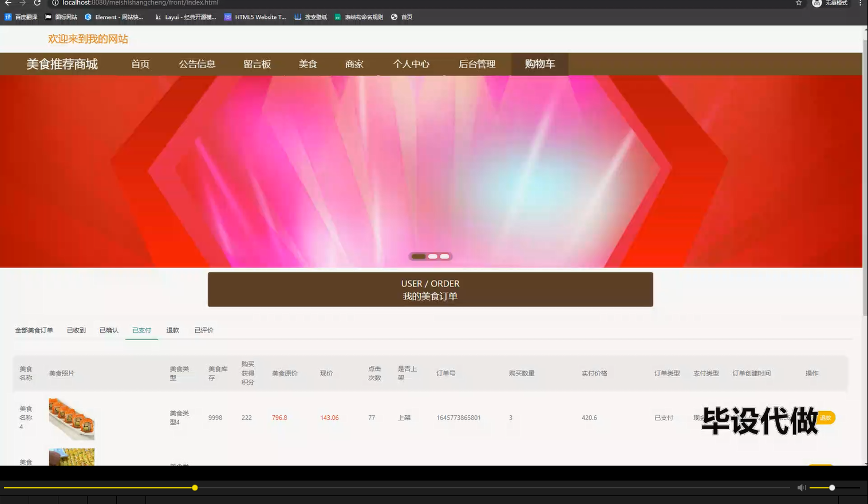Open the HTML5 Website Template bookmark icon
This screenshot has width=868, height=504.
pos(228,17)
